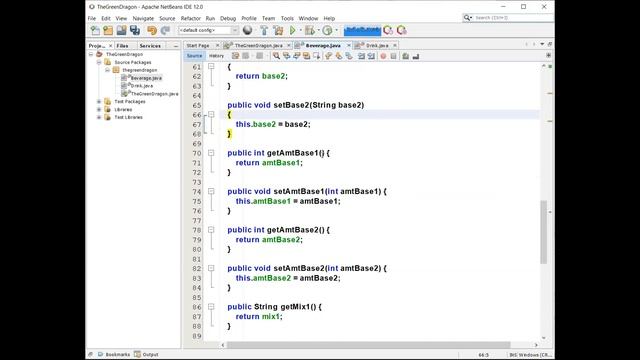Screen dimensions: 640x360
Task: Click the red Start Macro Recording icon
Action: pos(383,56)
